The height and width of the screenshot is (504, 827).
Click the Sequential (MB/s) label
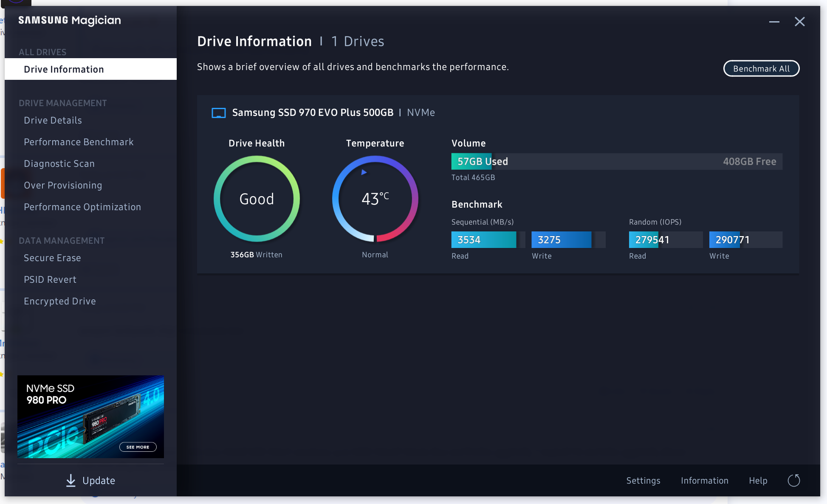coord(482,222)
